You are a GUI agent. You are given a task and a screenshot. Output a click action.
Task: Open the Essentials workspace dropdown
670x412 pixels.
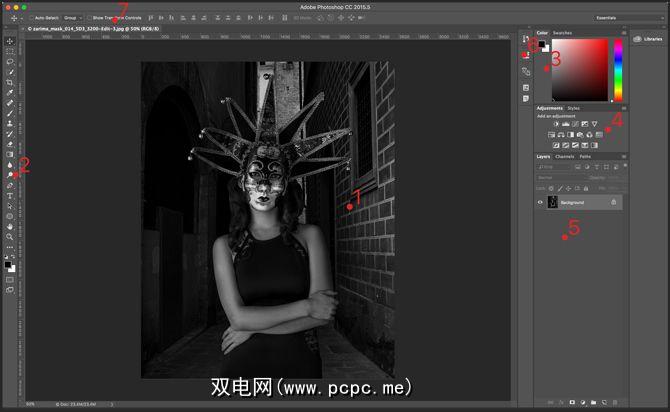(608, 18)
